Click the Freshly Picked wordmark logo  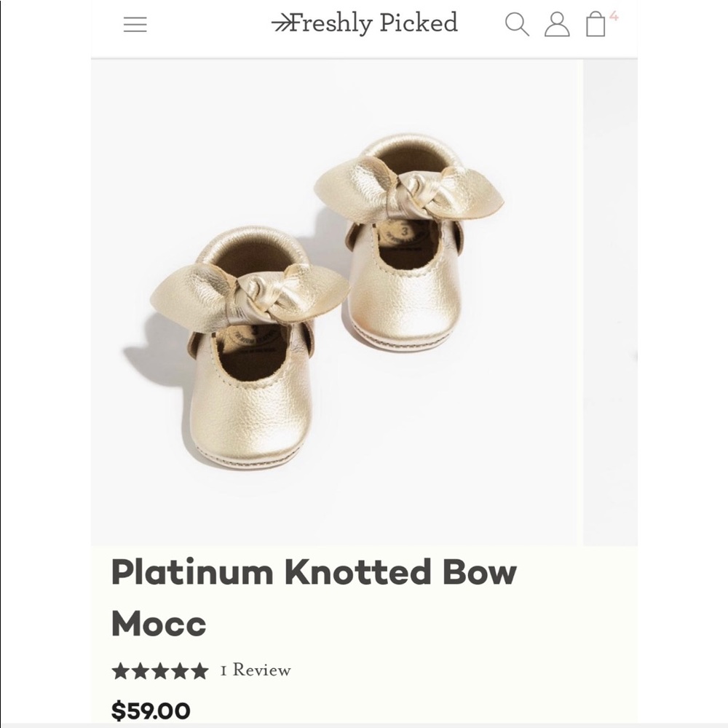(x=371, y=24)
